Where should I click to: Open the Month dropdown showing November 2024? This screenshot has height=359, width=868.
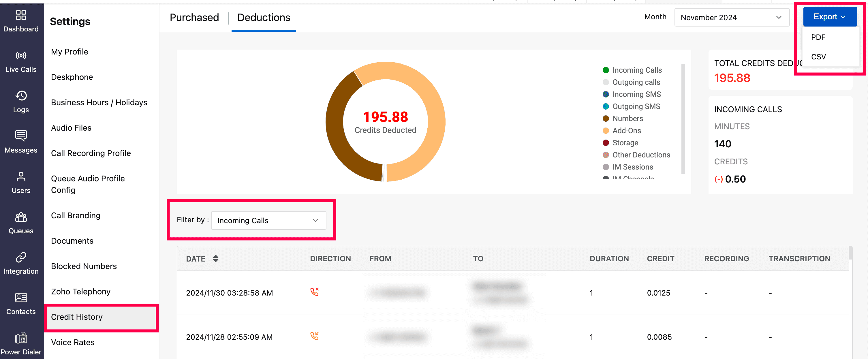[x=732, y=18]
